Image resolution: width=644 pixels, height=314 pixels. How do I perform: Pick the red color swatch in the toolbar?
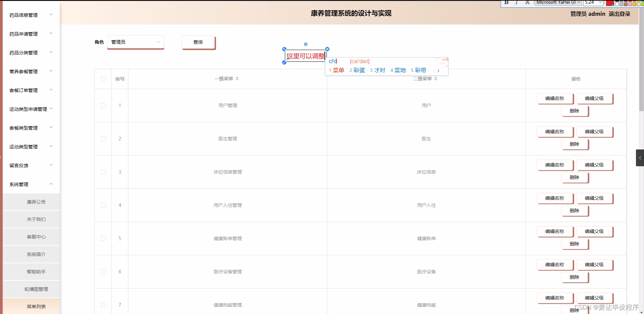tap(610, 3)
